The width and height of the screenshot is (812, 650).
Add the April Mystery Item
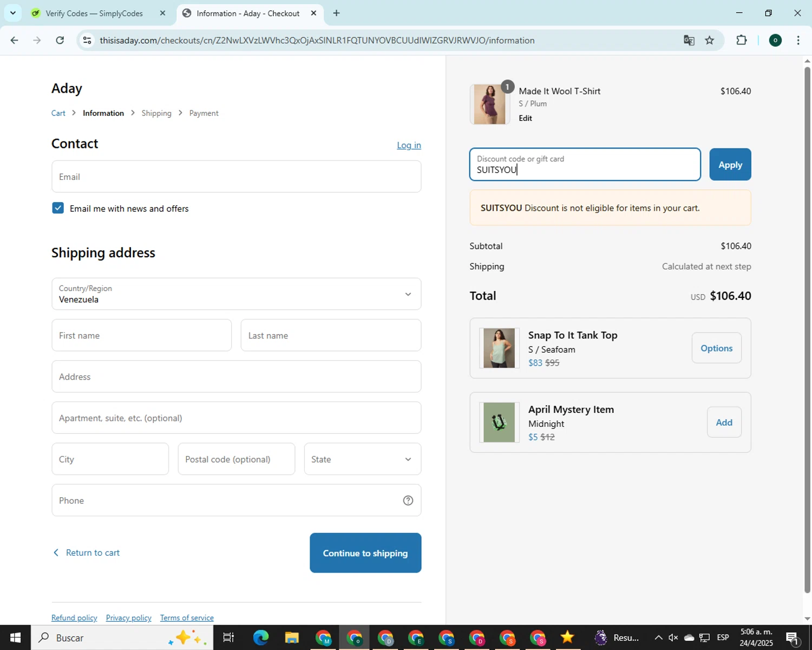[x=724, y=422]
